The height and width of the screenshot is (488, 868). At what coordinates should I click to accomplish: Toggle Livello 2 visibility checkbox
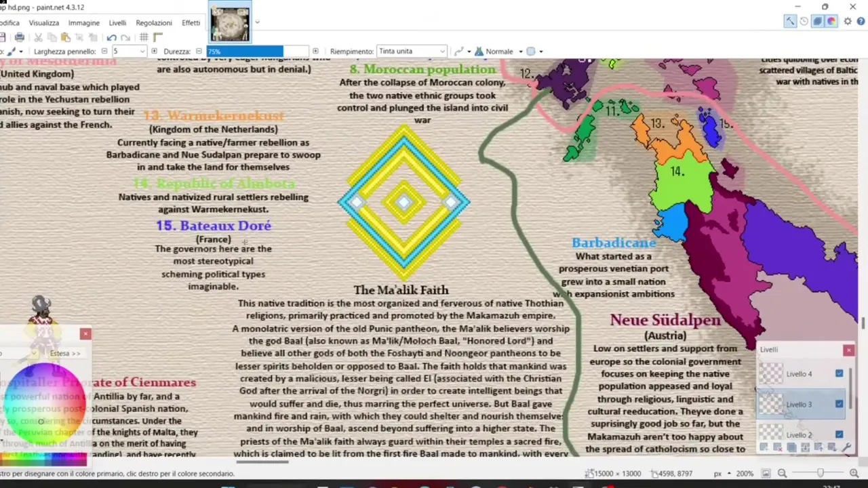[840, 434]
